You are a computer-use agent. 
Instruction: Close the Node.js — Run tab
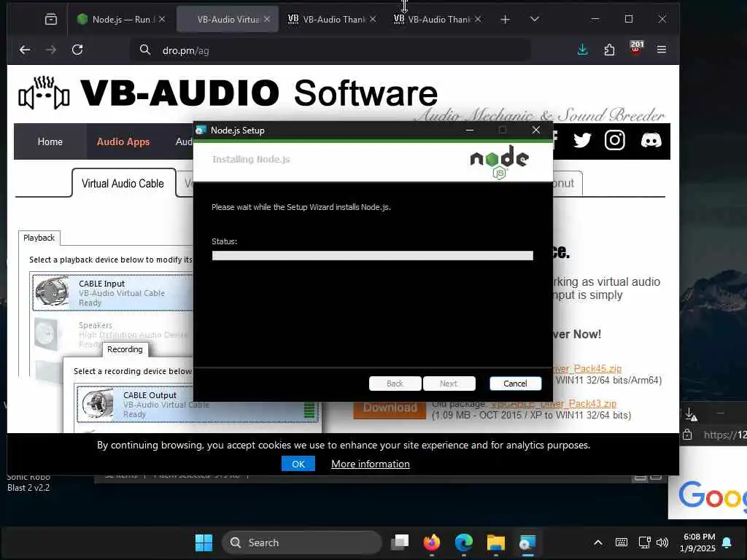(x=162, y=19)
